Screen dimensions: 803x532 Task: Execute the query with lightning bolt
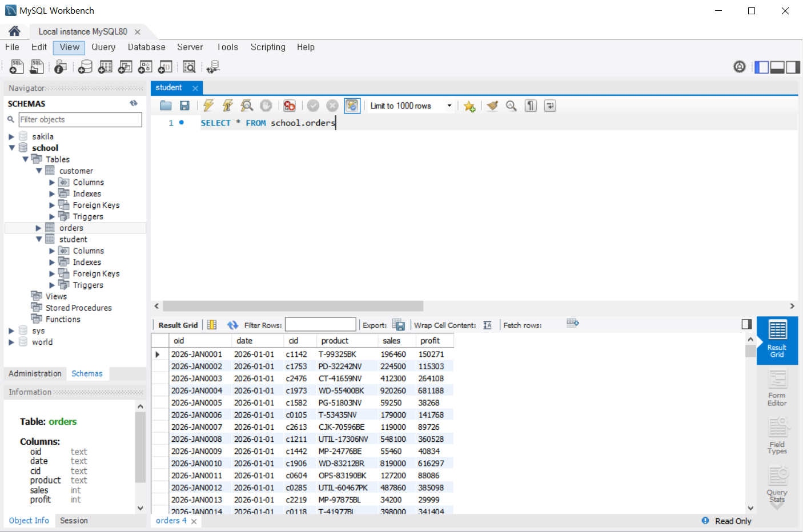pyautogui.click(x=208, y=106)
